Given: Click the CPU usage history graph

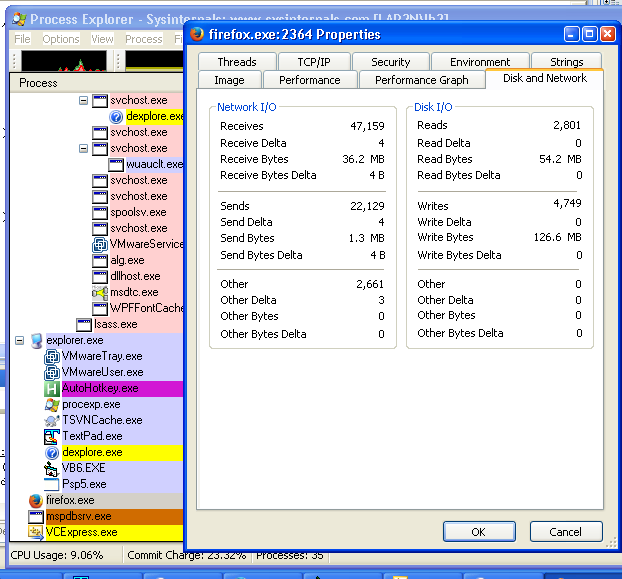Looking at the screenshot, I should pyautogui.click(x=64, y=61).
